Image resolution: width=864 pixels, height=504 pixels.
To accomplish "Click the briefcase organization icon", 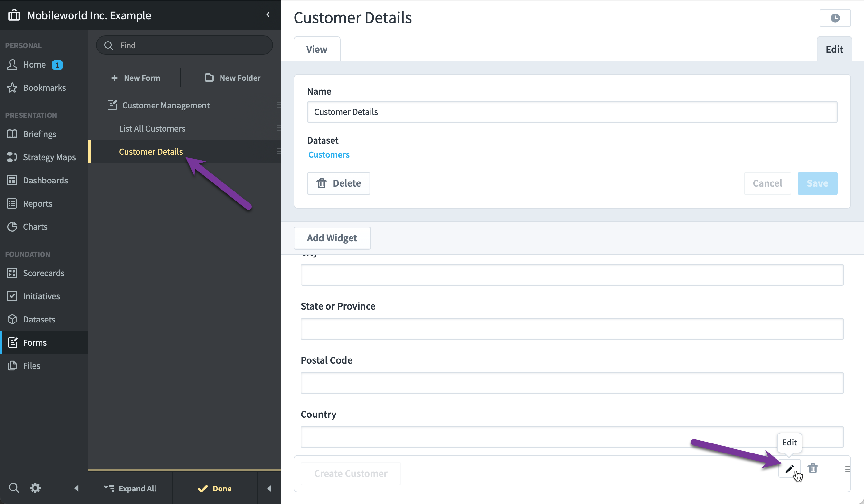I will (14, 15).
